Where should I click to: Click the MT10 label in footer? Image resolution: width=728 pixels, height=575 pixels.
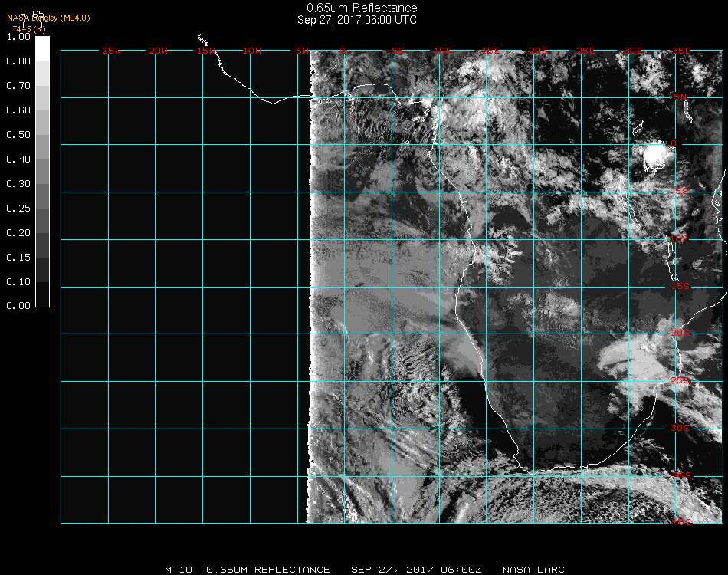point(179,570)
